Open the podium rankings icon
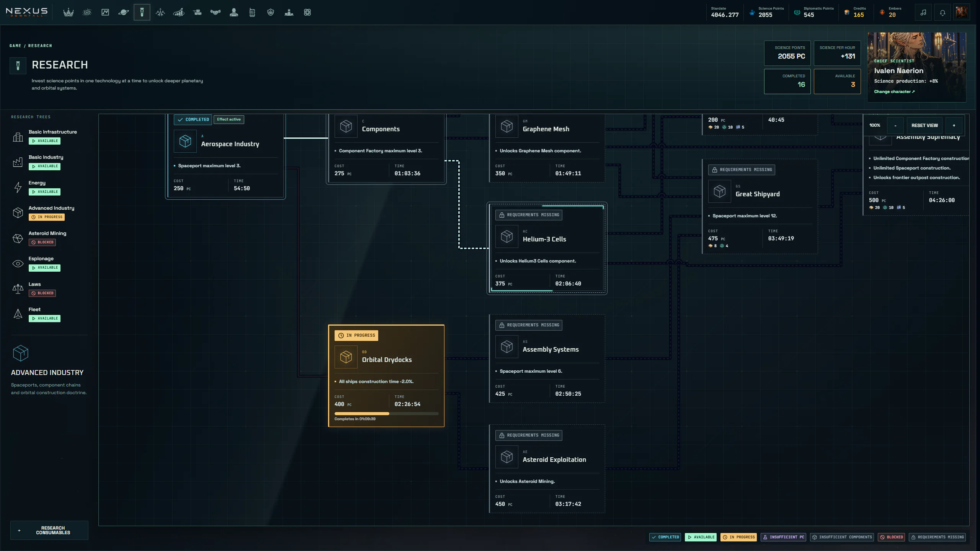 [x=289, y=13]
